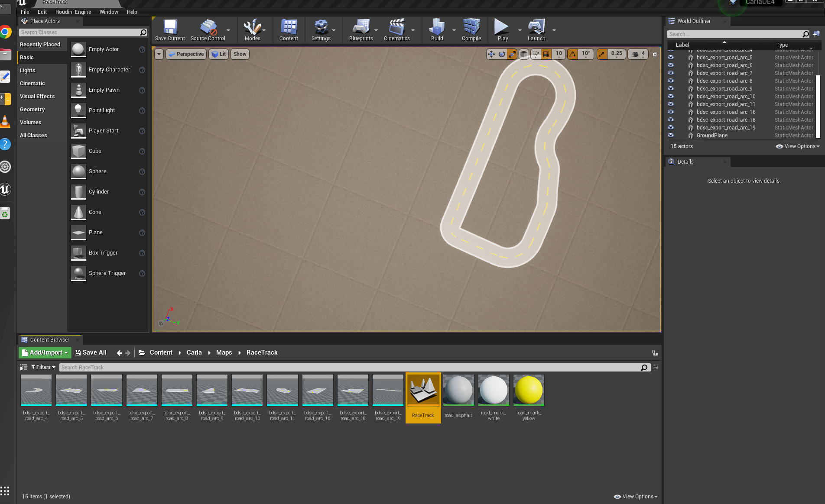Open Source Control from the toolbar
This screenshot has height=504, width=825.
[x=208, y=30]
